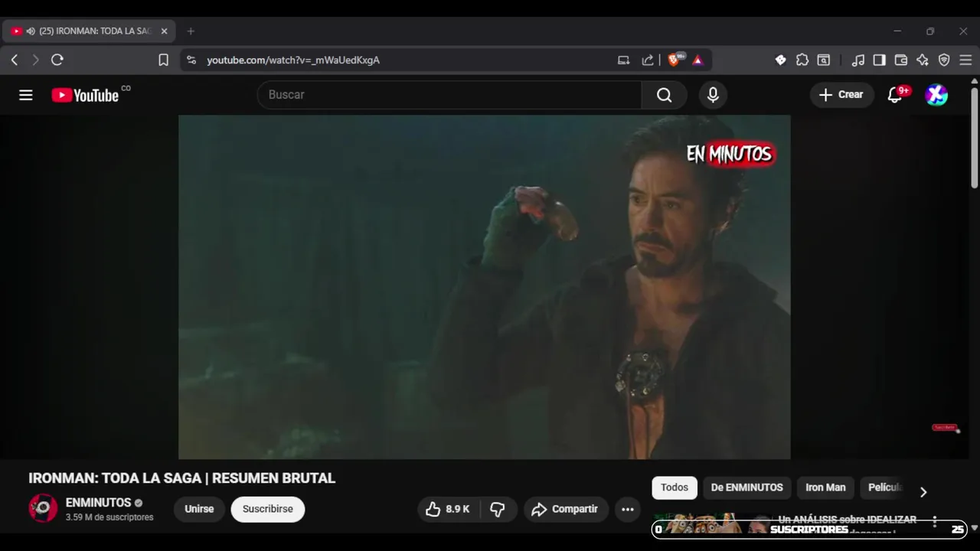Click the Buscar search field
This screenshot has height=551, width=980.
(449, 95)
